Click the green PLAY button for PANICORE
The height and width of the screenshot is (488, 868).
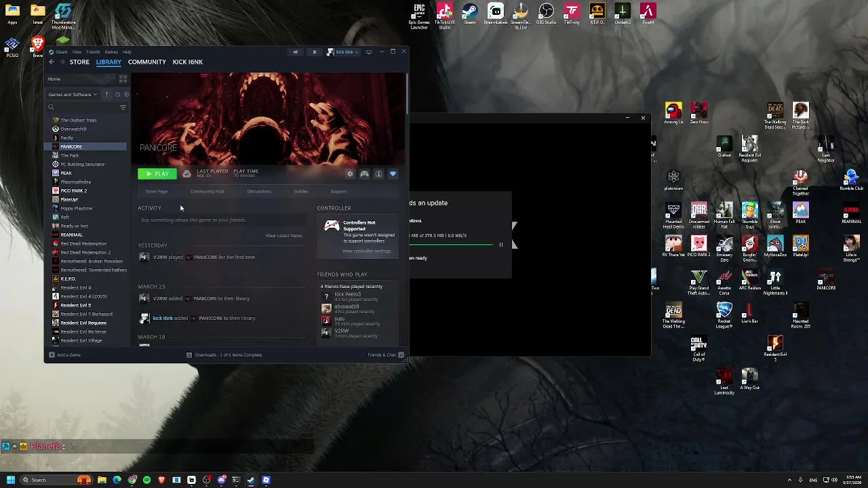[157, 174]
